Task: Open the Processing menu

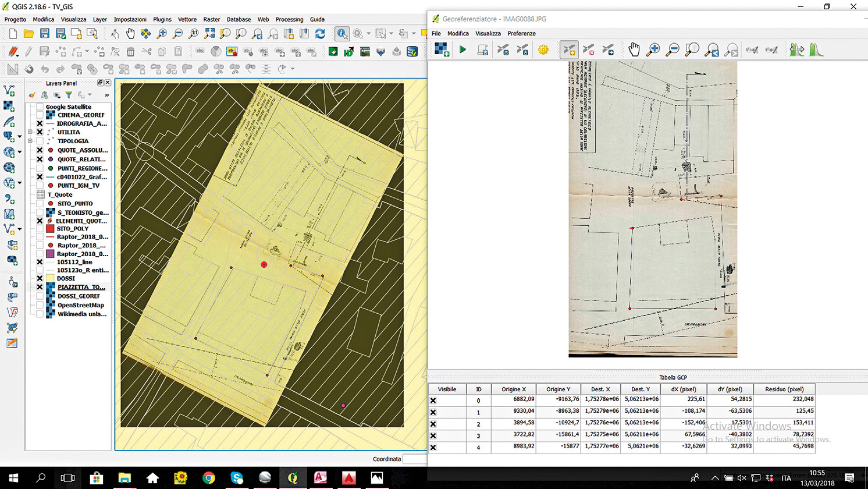Action: tap(289, 19)
